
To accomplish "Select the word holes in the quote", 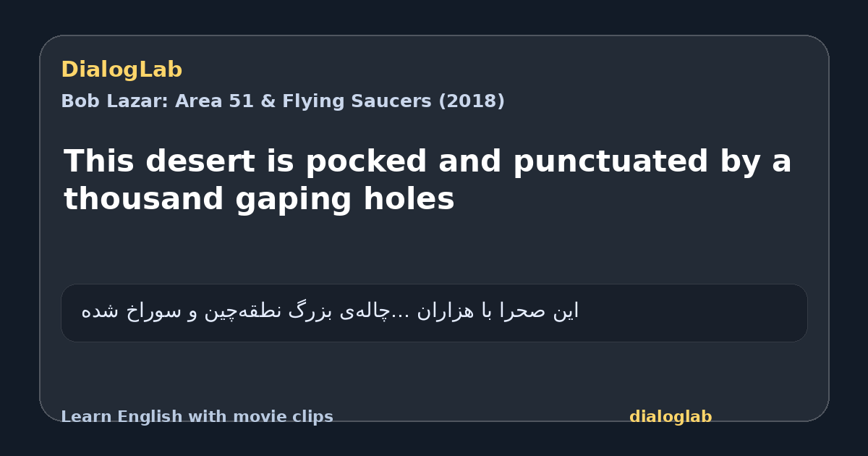I will [409, 199].
